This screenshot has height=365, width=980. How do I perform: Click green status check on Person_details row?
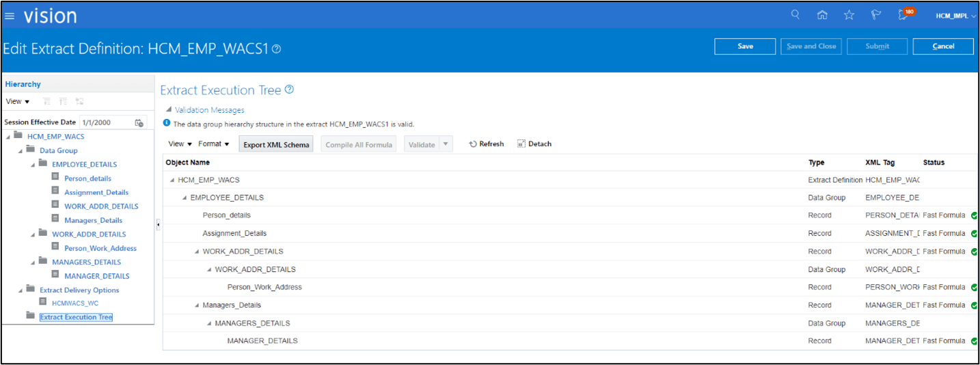(x=974, y=215)
